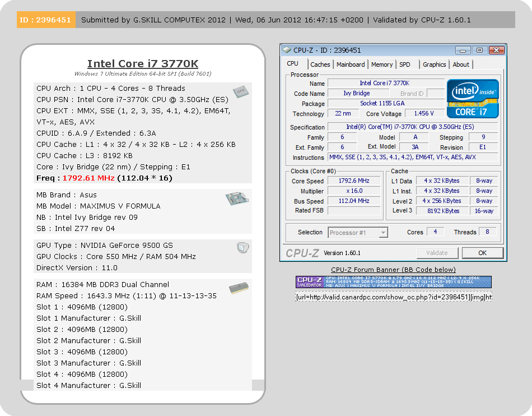Click the Cores value 4
This screenshot has width=532, height=416.
click(x=435, y=232)
